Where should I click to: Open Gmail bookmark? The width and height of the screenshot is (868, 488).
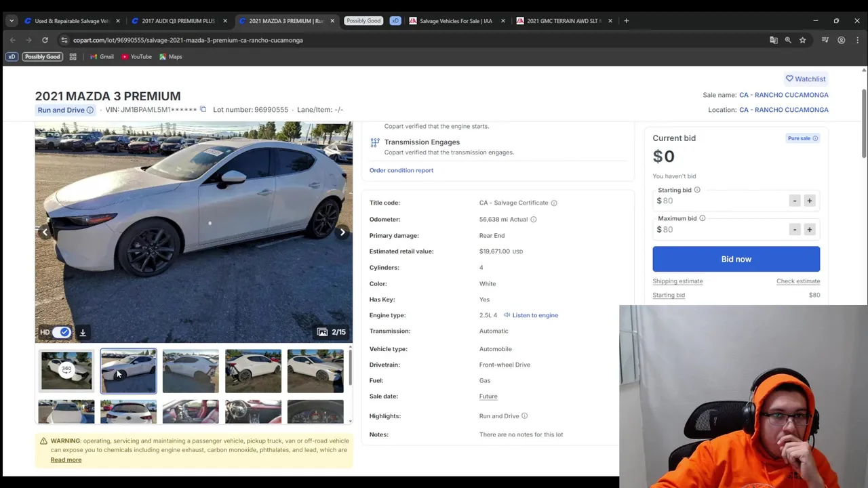pyautogui.click(x=102, y=57)
